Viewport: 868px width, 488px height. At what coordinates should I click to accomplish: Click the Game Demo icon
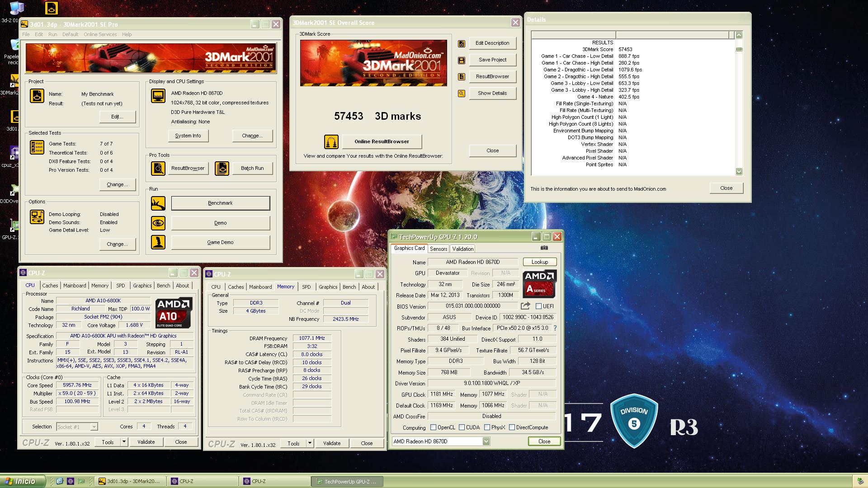click(x=158, y=242)
